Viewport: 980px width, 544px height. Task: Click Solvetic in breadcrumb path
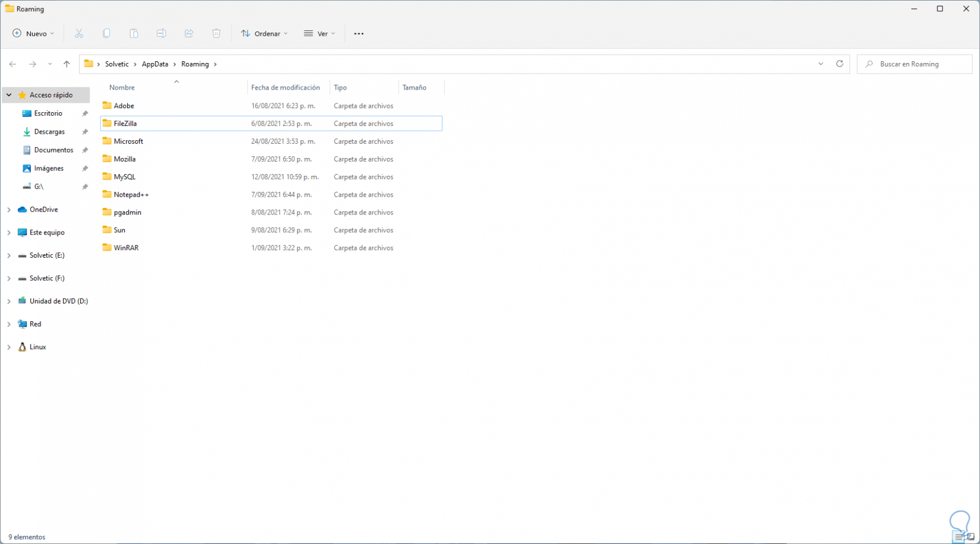coord(117,64)
